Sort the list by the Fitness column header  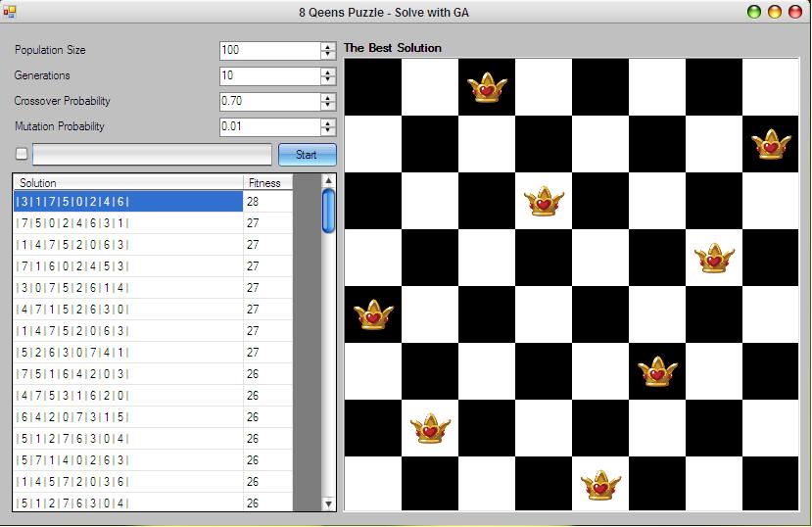266,183
